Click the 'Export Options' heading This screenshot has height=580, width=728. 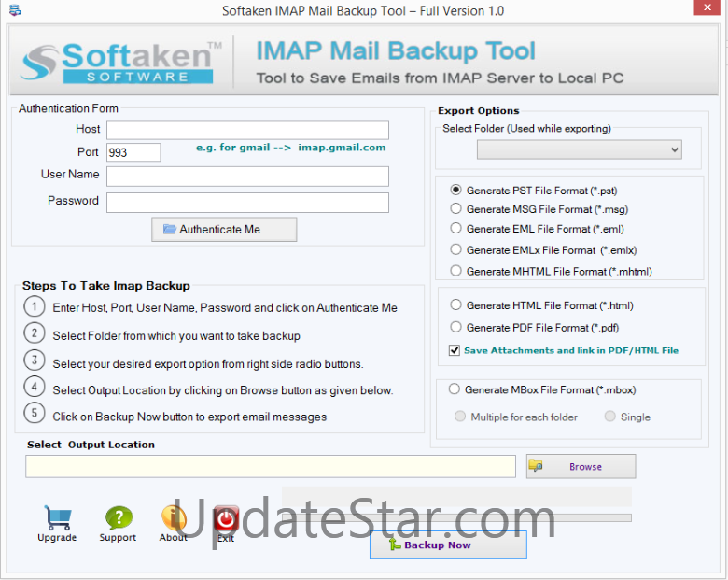pyautogui.click(x=478, y=111)
